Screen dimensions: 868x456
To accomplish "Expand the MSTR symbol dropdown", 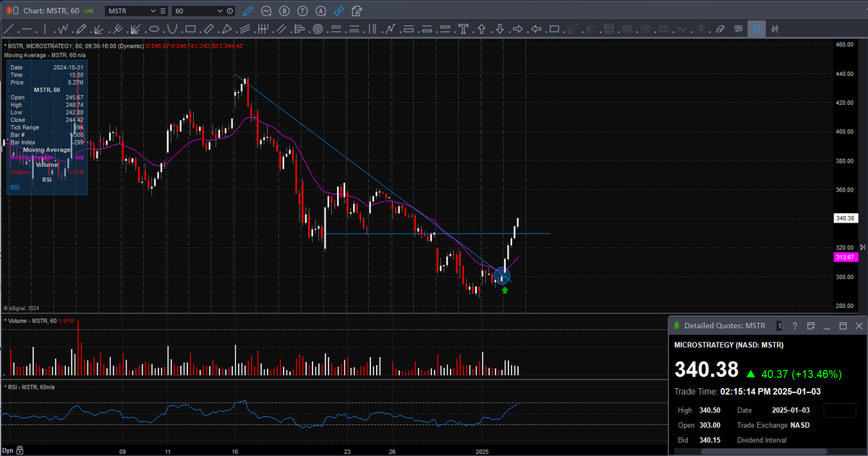I will (x=152, y=12).
